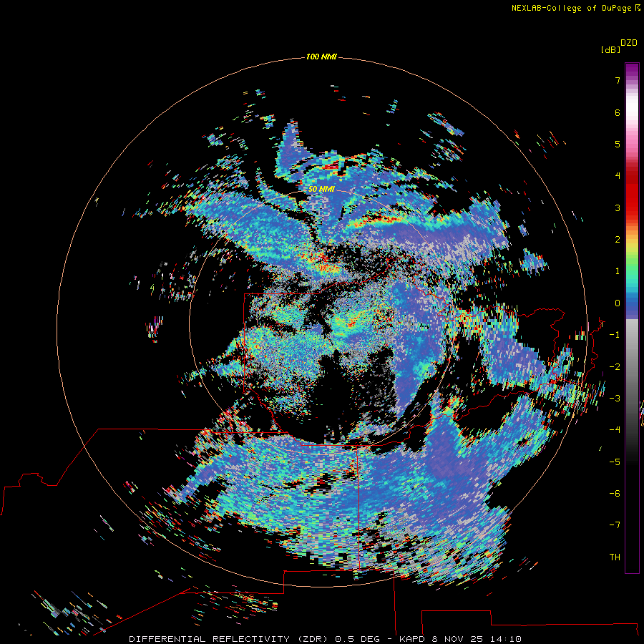Click the "2" value on the color scale

[618, 240]
